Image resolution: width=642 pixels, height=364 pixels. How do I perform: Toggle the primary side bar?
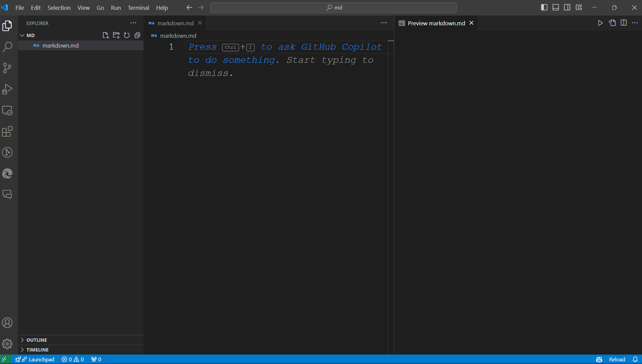pyautogui.click(x=544, y=7)
